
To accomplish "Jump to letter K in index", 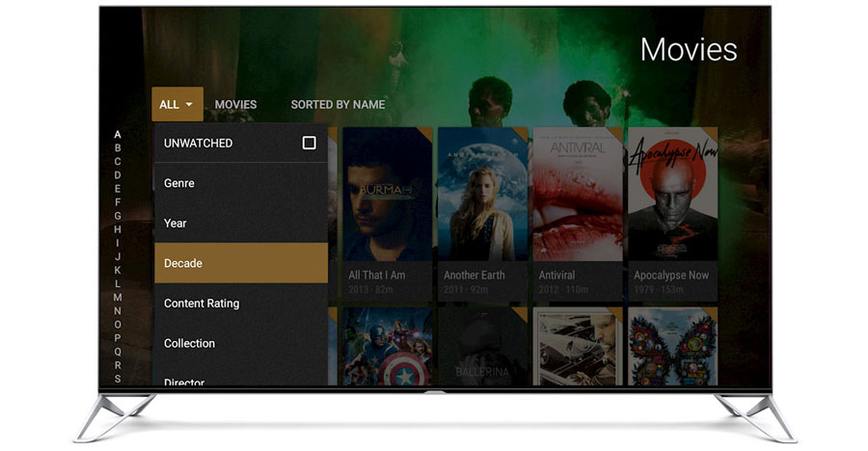I will click(118, 270).
